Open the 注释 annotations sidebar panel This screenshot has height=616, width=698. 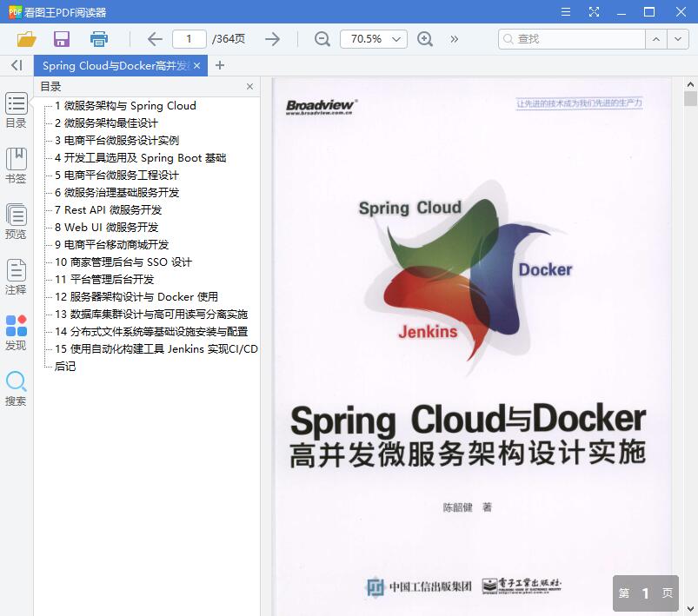point(16,277)
